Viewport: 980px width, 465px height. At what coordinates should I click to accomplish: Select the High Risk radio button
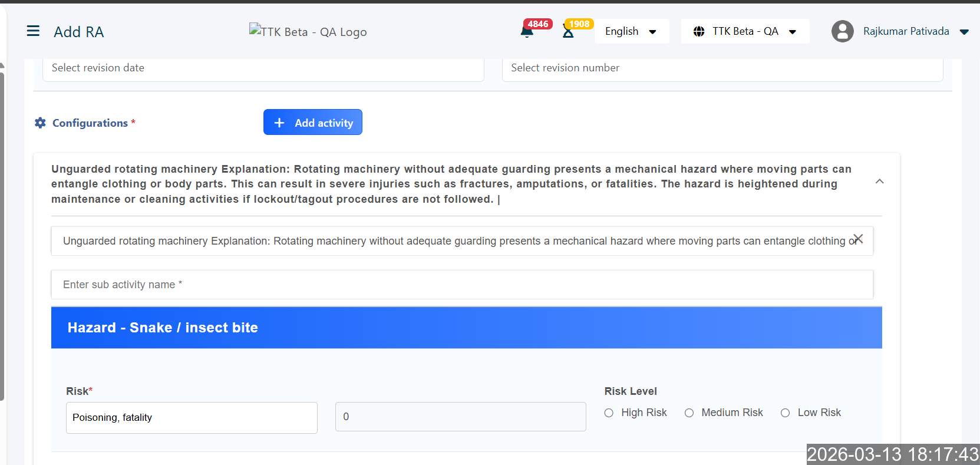[x=609, y=413]
